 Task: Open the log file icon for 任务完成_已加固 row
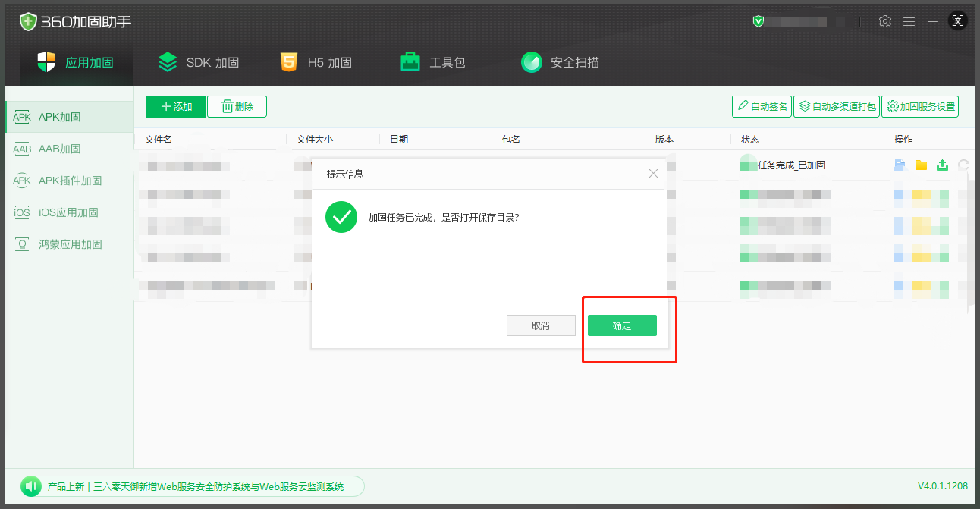[900, 165]
